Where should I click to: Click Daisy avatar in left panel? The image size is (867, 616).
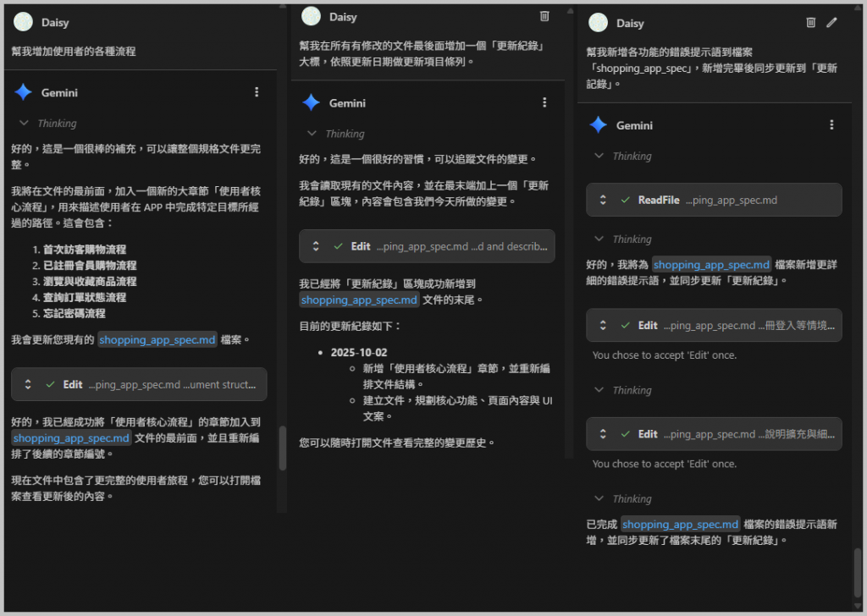click(x=23, y=22)
